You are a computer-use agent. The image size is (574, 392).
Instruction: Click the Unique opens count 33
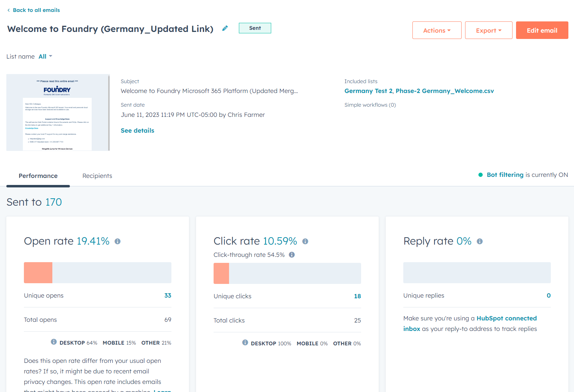(x=168, y=295)
